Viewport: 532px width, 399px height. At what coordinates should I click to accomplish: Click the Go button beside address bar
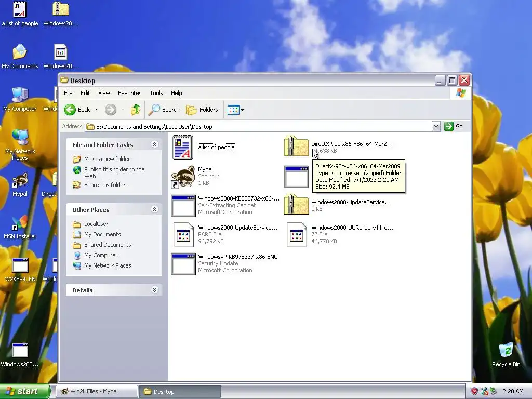pos(454,126)
